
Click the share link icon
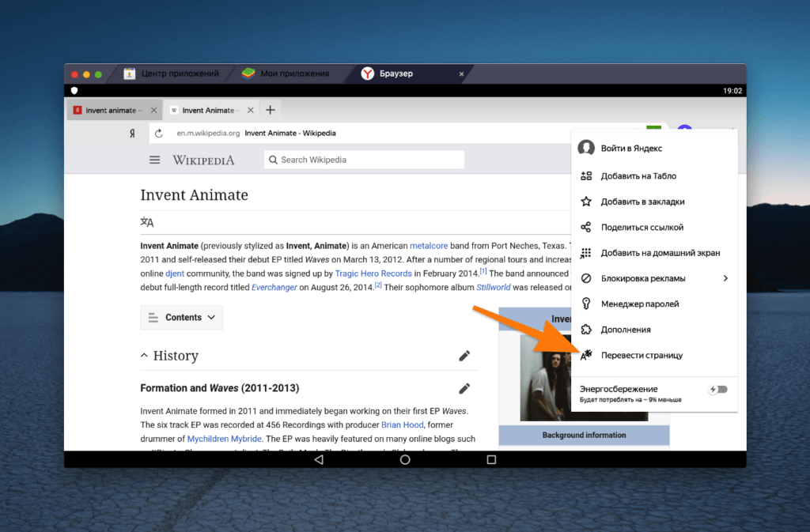[586, 227]
